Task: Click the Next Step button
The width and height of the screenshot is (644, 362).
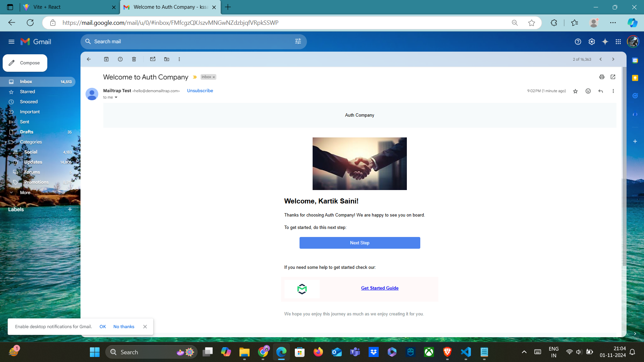Action: coord(360,243)
